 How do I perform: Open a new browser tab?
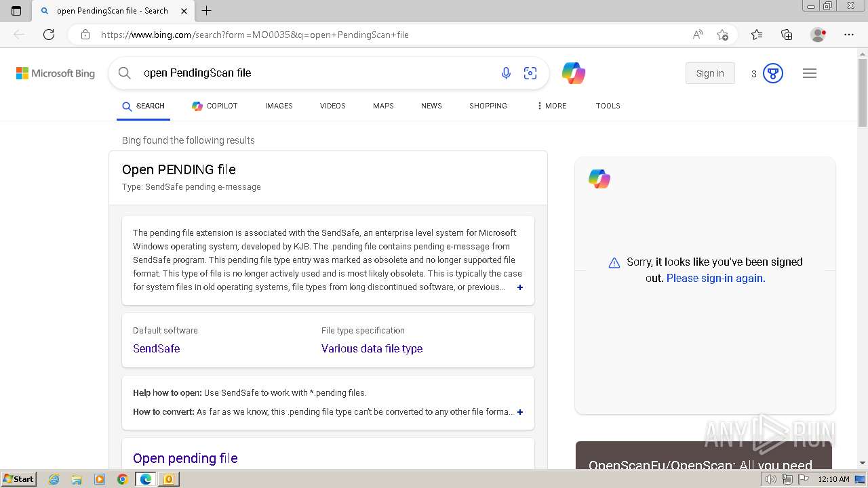(x=207, y=11)
